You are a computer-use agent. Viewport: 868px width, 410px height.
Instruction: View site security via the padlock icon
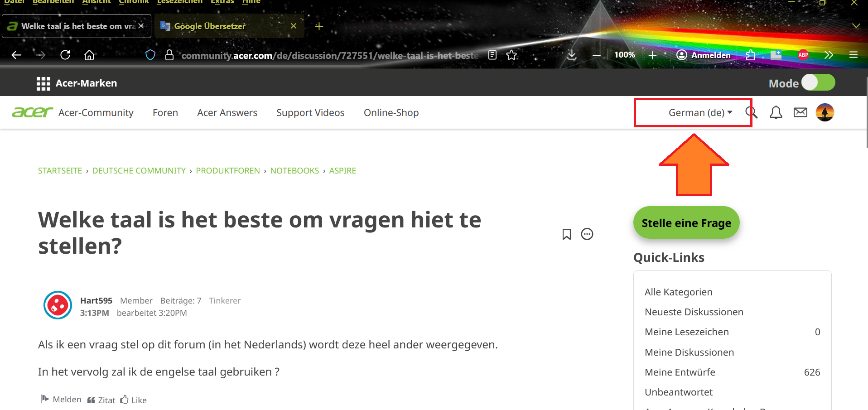coord(169,55)
